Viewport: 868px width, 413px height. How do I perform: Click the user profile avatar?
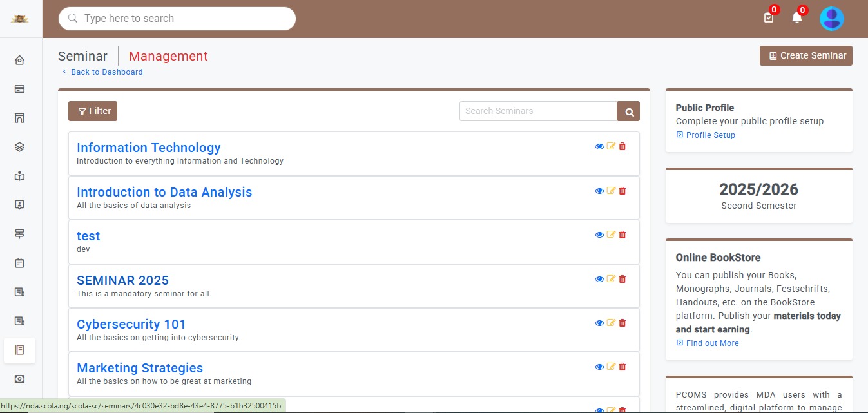pyautogui.click(x=831, y=19)
